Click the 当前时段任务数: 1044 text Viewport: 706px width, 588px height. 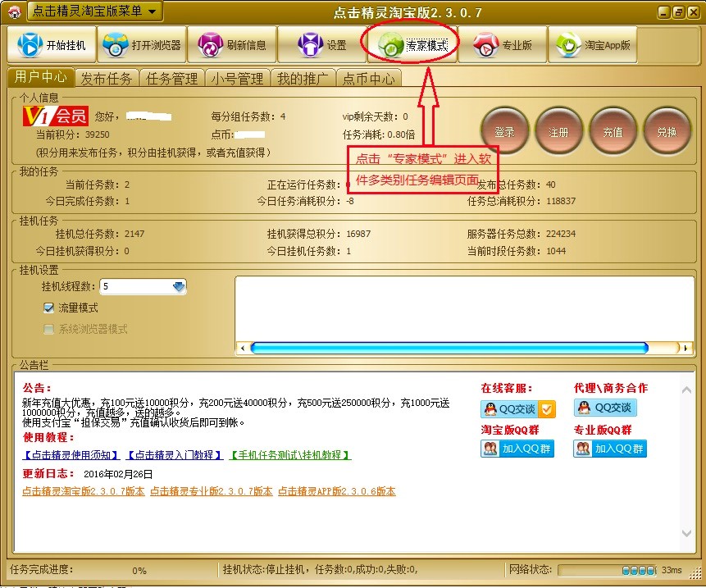517,251
